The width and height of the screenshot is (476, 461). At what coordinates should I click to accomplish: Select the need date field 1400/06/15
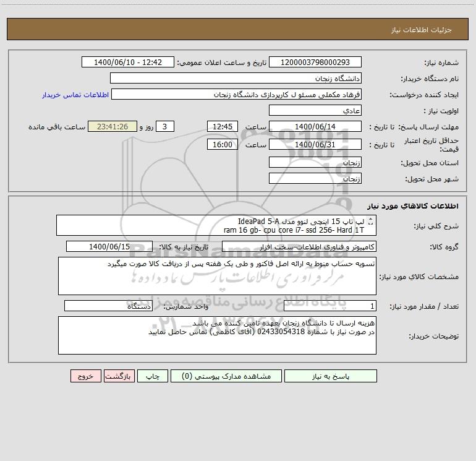click(109, 246)
